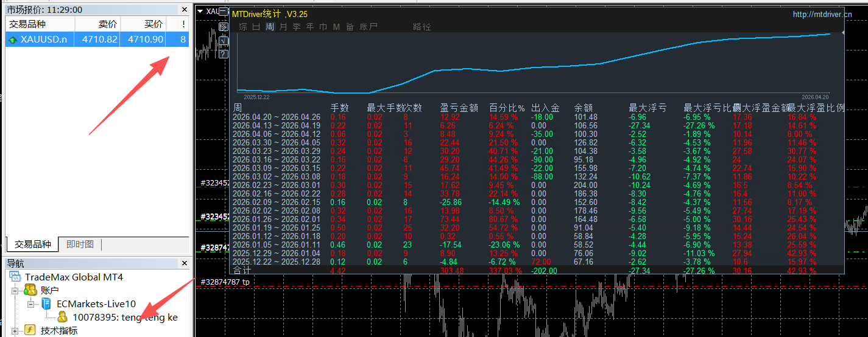868x337 pixels.
Task: Expand the 技术指标 tree node
Action: pos(15,330)
